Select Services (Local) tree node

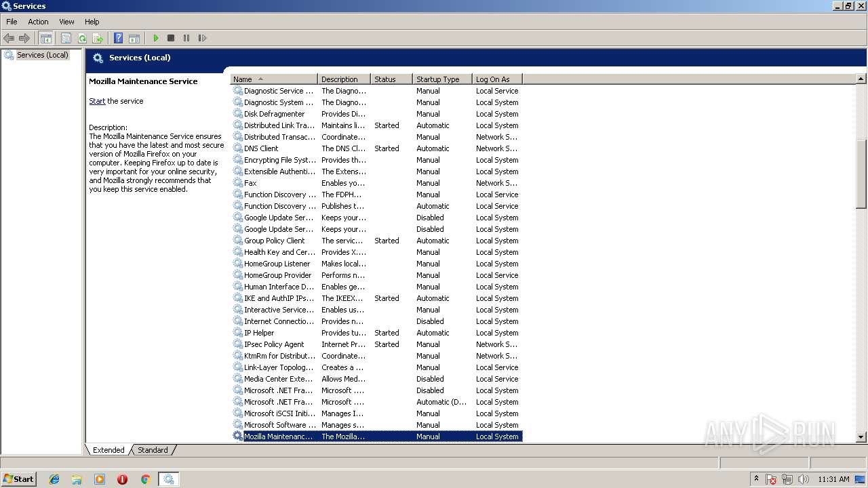click(42, 55)
